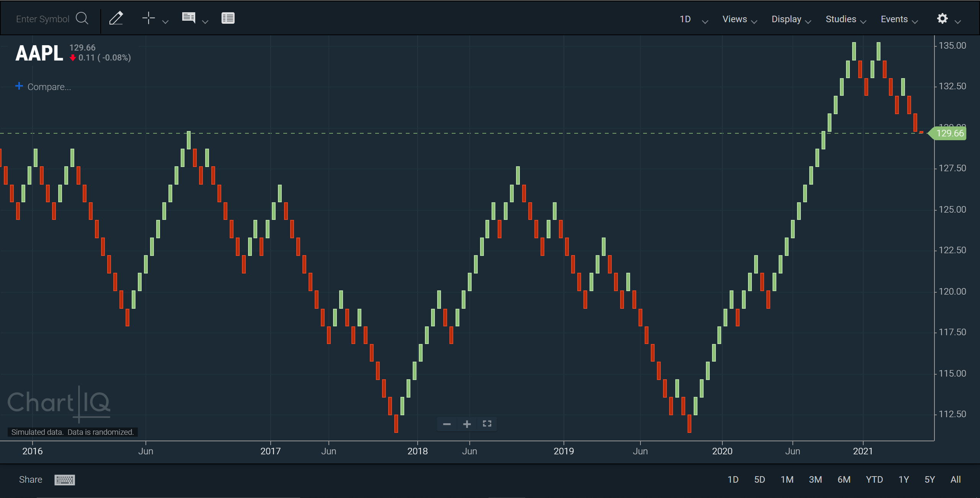The width and height of the screenshot is (980, 498).
Task: Open the Studies menu
Action: click(x=846, y=19)
